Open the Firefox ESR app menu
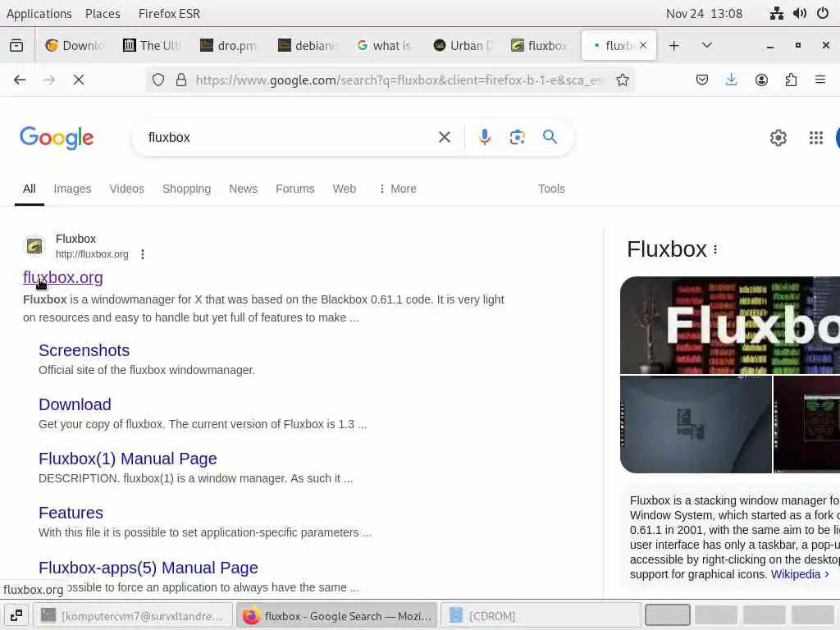Viewport: 840px width, 630px height. tap(169, 13)
